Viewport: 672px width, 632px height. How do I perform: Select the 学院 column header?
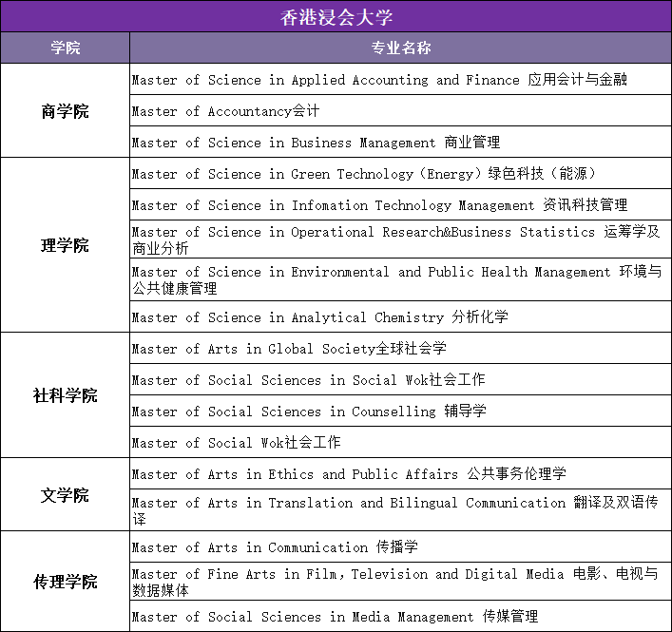tap(66, 48)
